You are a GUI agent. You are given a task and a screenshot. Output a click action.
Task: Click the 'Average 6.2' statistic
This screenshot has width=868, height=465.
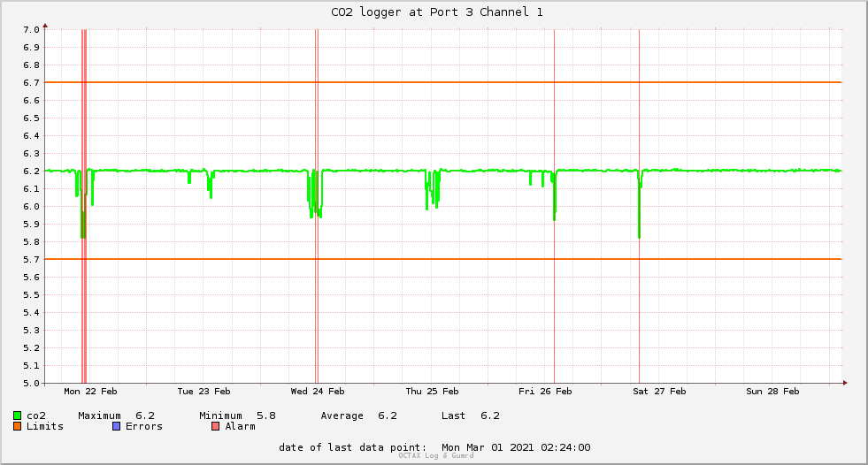tap(358, 415)
